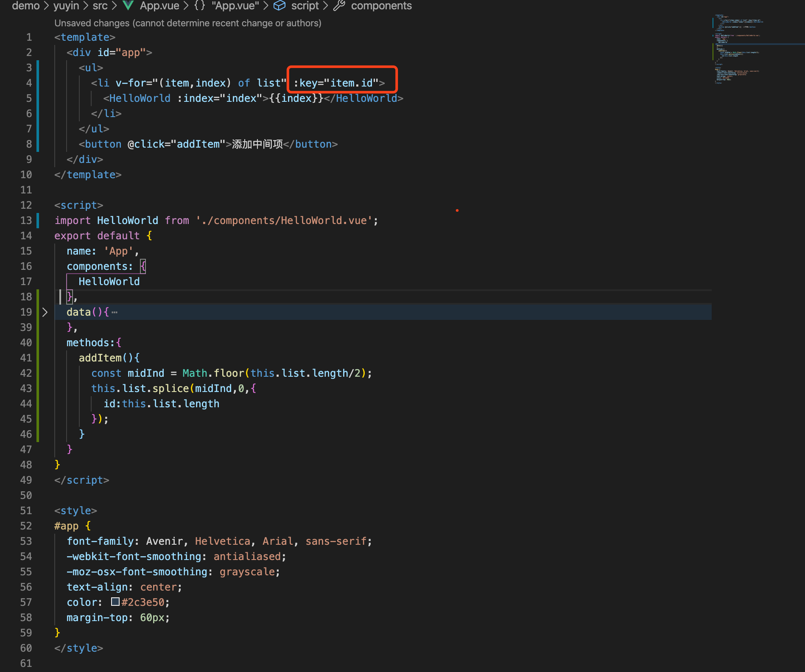Click the opening <script> tag
805x672 pixels.
pyautogui.click(x=79, y=205)
